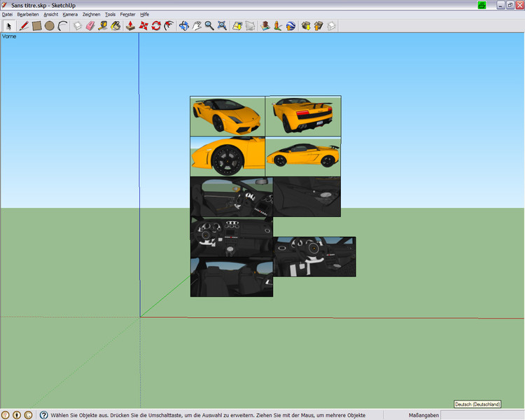Select the Zoom magnifier tool

coord(209,26)
